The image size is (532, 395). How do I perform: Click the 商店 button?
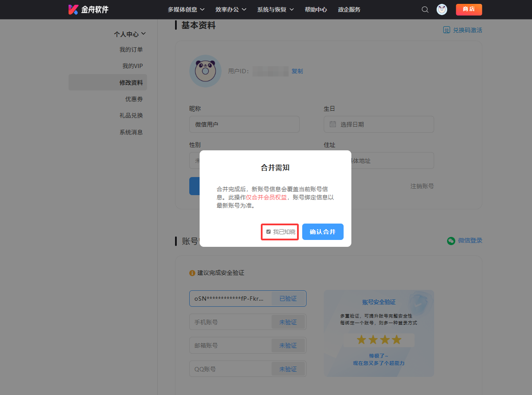point(469,9)
